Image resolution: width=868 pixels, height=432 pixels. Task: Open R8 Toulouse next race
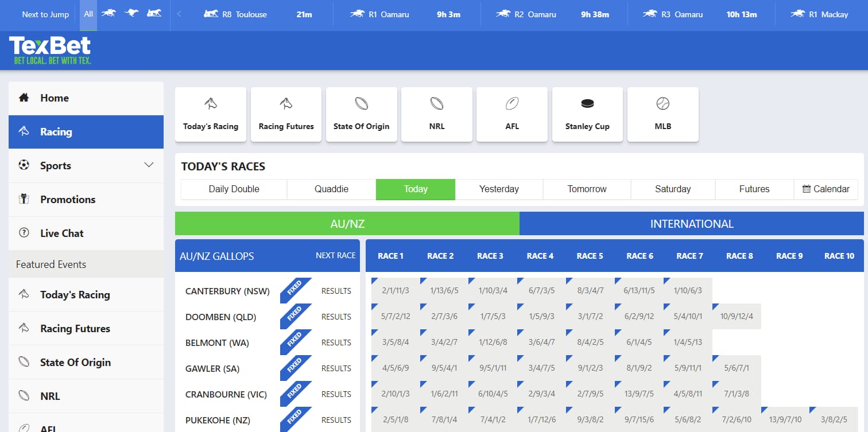click(x=258, y=14)
